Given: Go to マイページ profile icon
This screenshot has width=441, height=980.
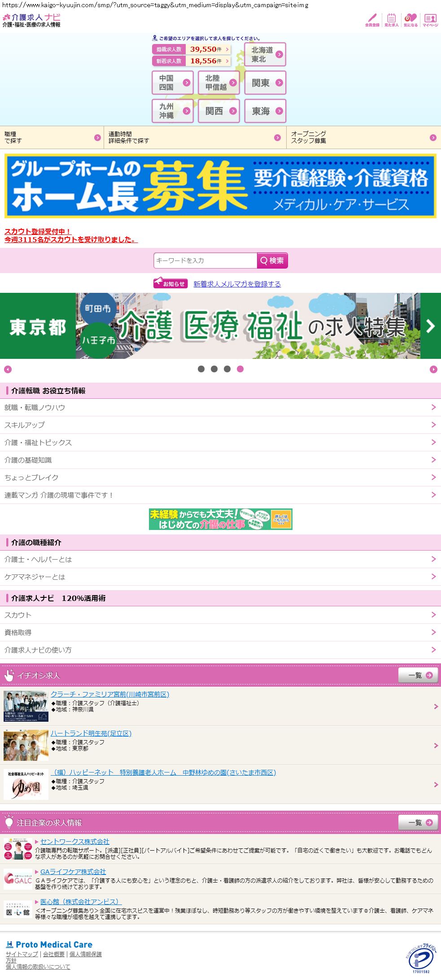Looking at the screenshot, I should pyautogui.click(x=430, y=20).
